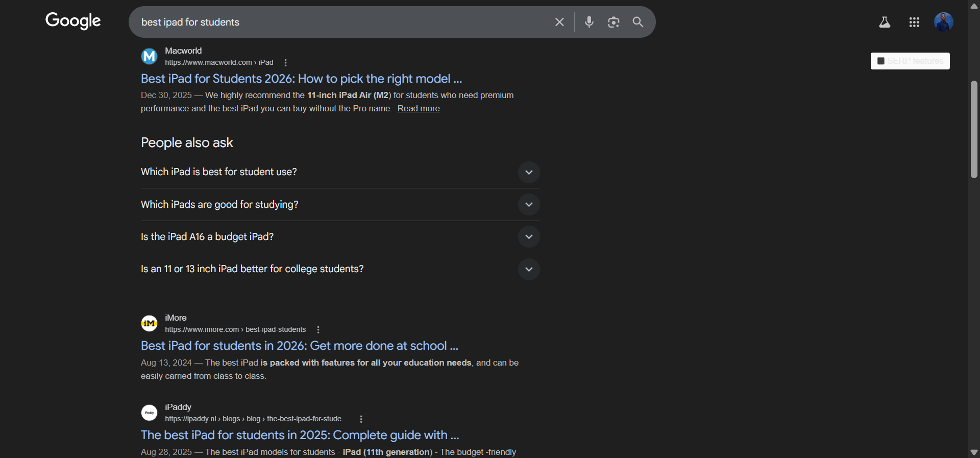Click the iPaddy site favicon
980x458 pixels.
149,413
